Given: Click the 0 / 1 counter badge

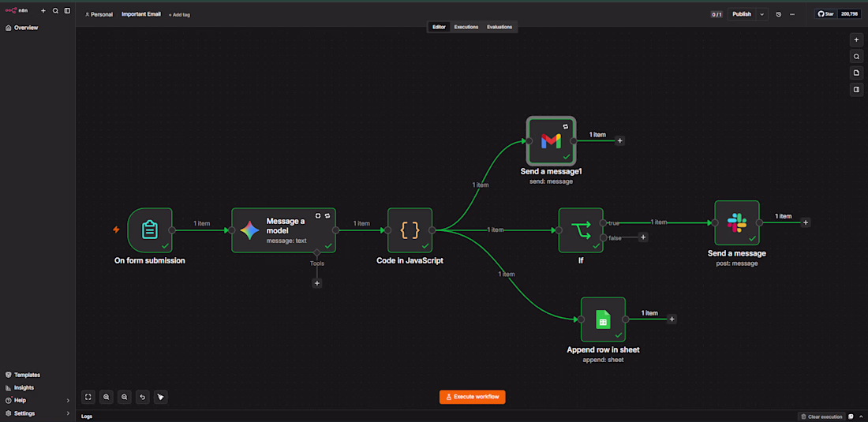Looking at the screenshot, I should 716,14.
